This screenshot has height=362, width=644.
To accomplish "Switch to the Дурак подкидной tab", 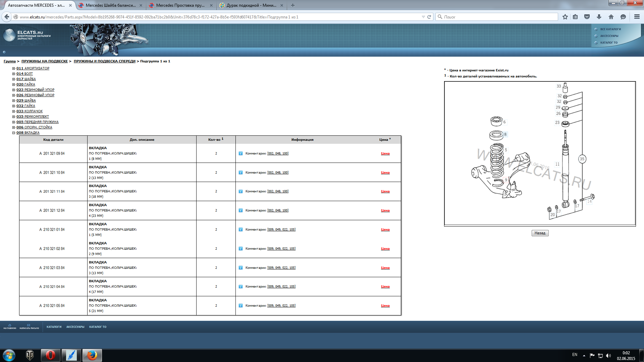I will click(251, 5).
